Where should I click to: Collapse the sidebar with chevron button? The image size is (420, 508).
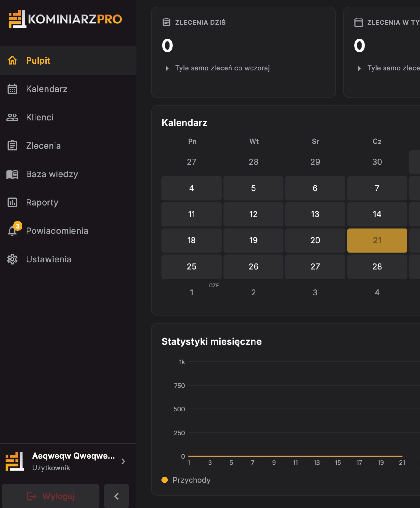[x=116, y=496]
